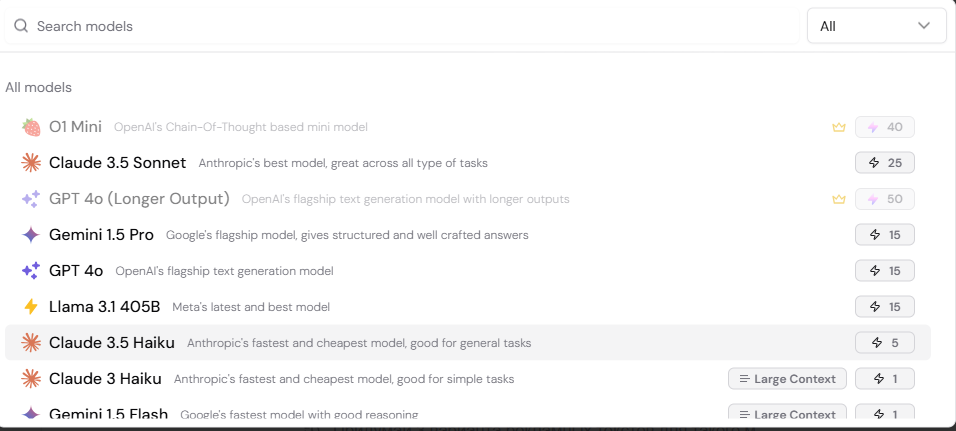
Task: Click the crown icon beside O1 Mini
Action: coord(839,127)
